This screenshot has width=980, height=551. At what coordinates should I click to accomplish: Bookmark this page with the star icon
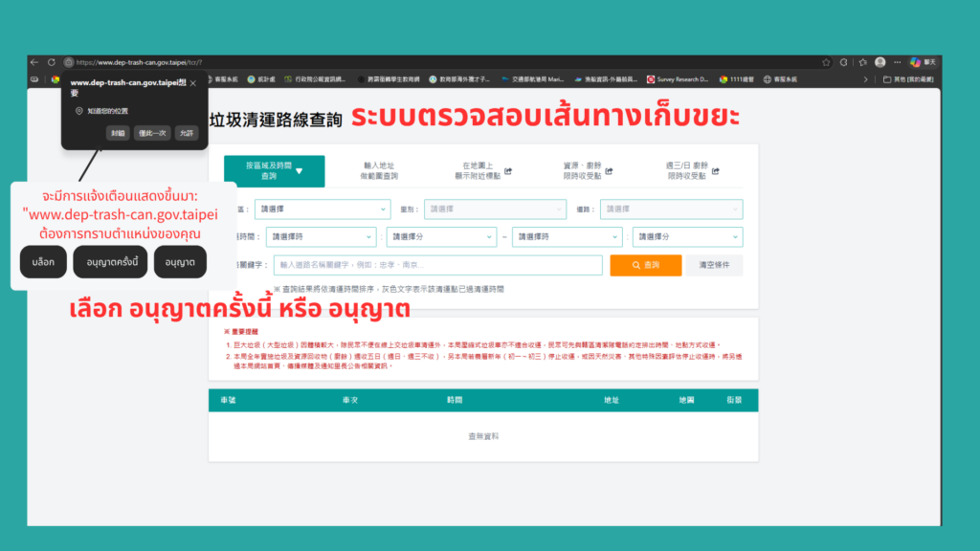[x=826, y=62]
